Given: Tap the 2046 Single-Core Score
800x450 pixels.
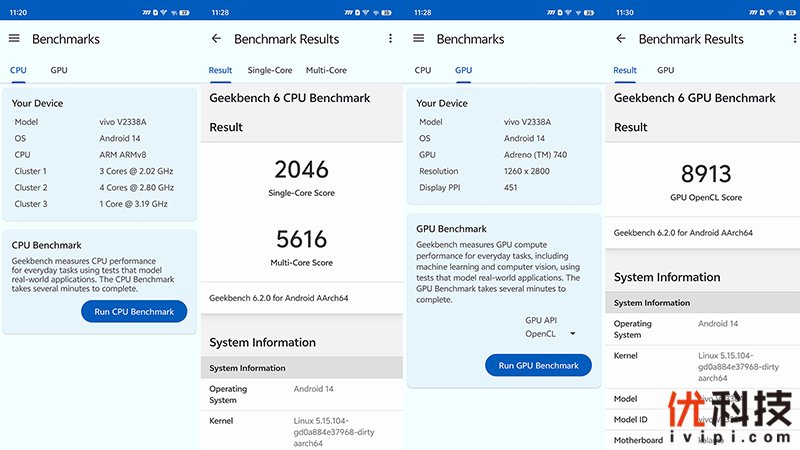Looking at the screenshot, I should 301,170.
